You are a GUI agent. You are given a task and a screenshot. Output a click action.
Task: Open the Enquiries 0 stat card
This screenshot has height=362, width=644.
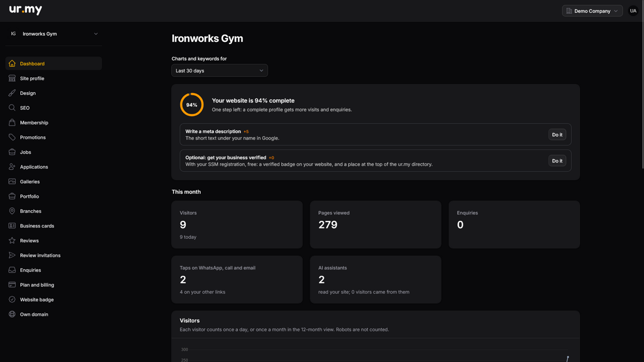point(514,225)
